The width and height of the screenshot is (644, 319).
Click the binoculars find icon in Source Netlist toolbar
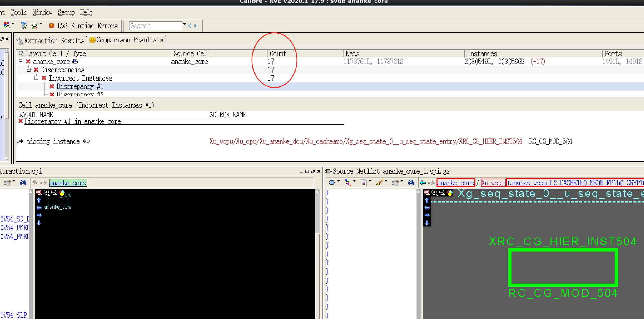tap(411, 183)
